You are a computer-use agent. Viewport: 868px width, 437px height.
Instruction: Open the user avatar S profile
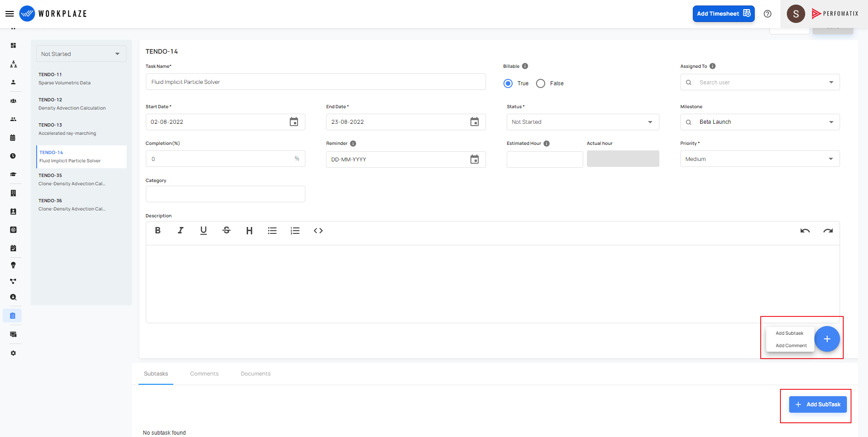pyautogui.click(x=796, y=14)
